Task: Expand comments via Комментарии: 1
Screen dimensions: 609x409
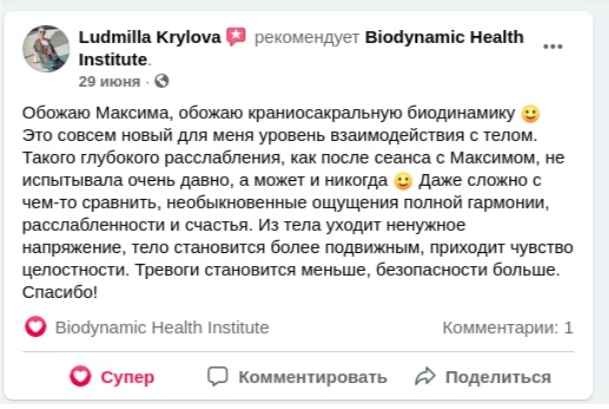Action: (508, 328)
